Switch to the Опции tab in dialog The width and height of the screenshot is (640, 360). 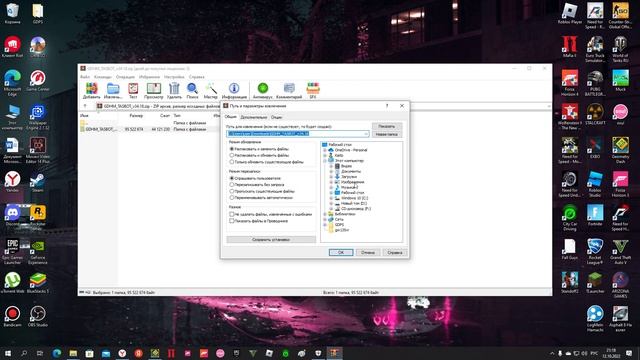click(x=276, y=117)
